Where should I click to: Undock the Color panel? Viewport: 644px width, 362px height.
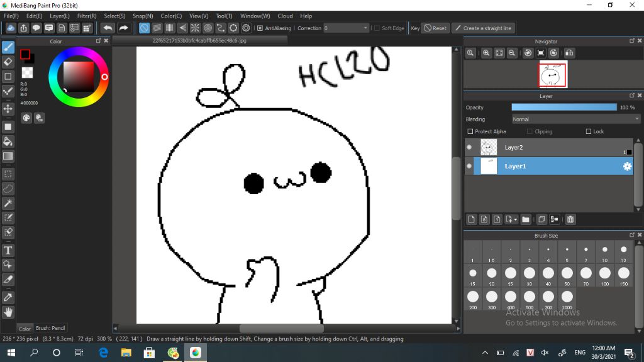98,41
